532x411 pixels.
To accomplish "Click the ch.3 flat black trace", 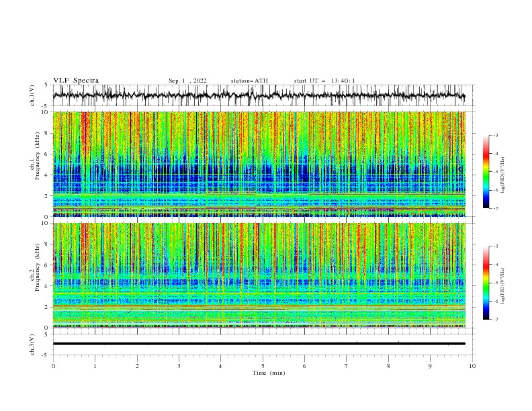I will pos(259,344).
